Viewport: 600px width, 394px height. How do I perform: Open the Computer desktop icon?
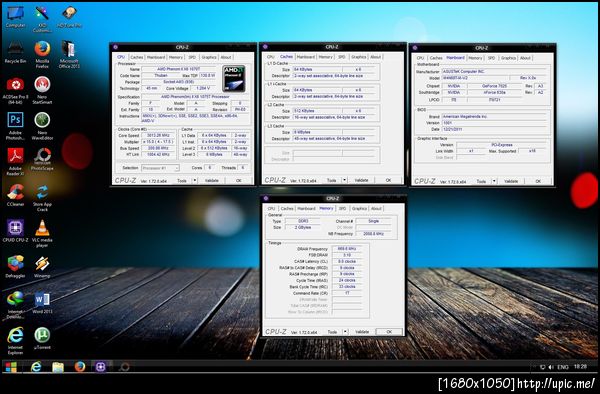[15, 17]
